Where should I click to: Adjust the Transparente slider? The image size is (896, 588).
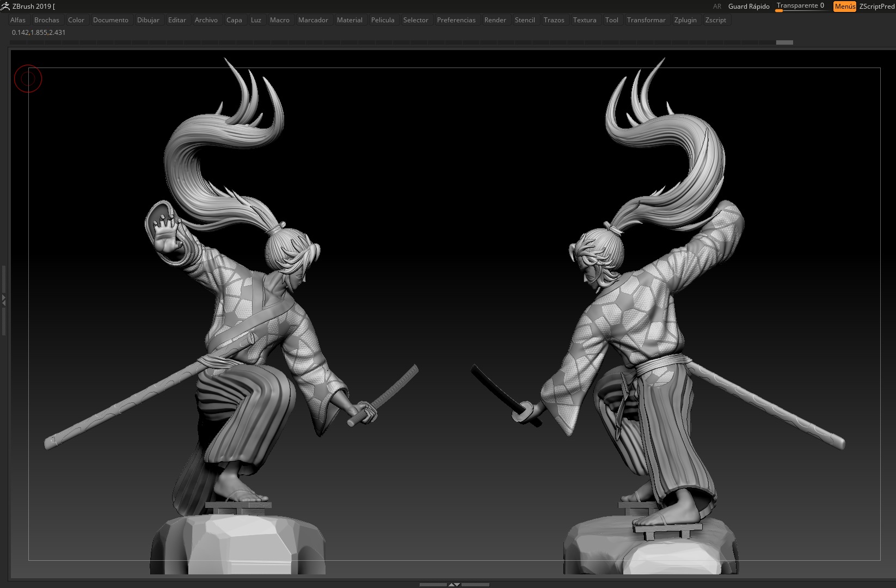point(802,6)
